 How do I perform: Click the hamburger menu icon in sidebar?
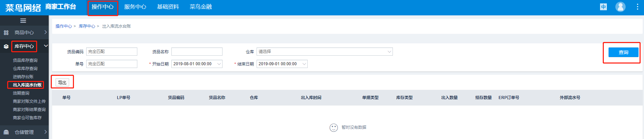click(23, 20)
